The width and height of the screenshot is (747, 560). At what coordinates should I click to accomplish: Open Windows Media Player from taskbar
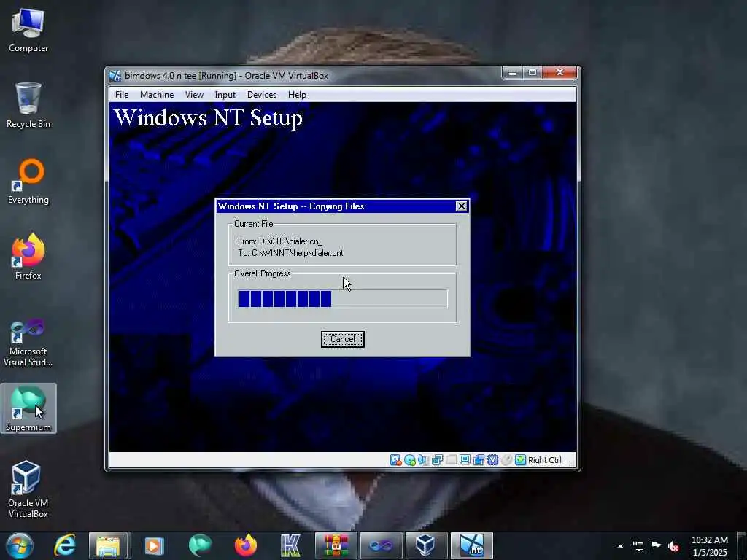pyautogui.click(x=154, y=545)
